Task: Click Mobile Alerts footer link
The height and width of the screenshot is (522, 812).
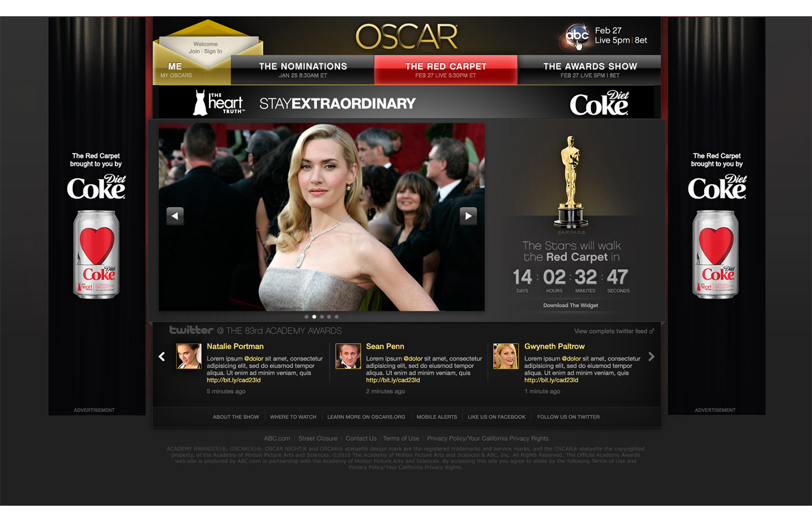Action: coord(437,417)
